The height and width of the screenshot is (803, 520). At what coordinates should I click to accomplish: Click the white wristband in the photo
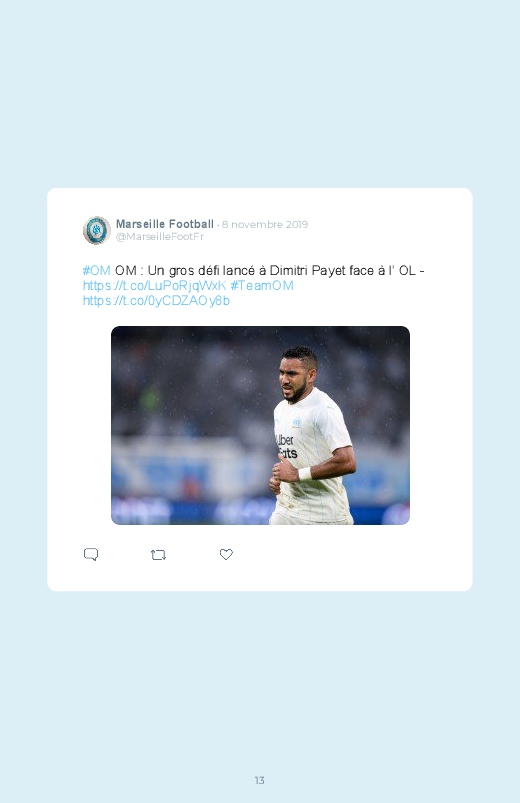[304, 473]
